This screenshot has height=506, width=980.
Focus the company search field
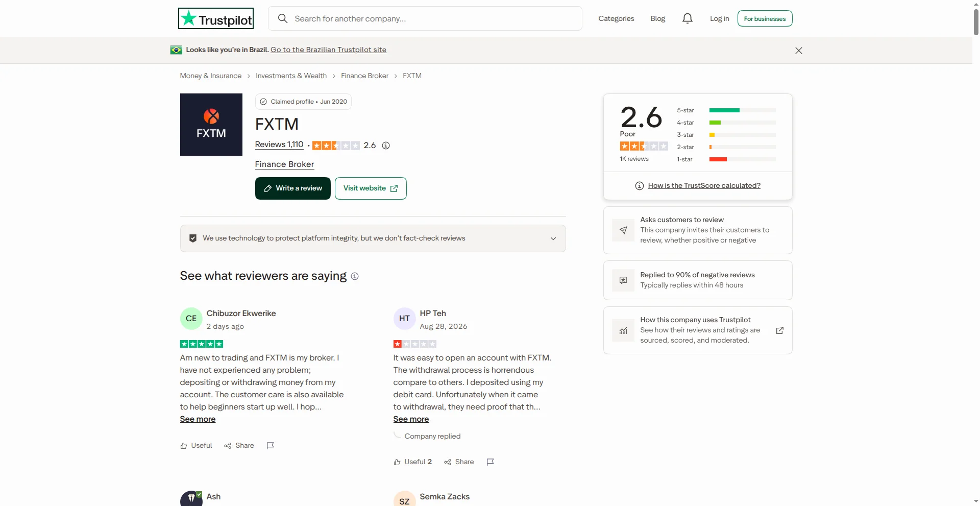(425, 18)
